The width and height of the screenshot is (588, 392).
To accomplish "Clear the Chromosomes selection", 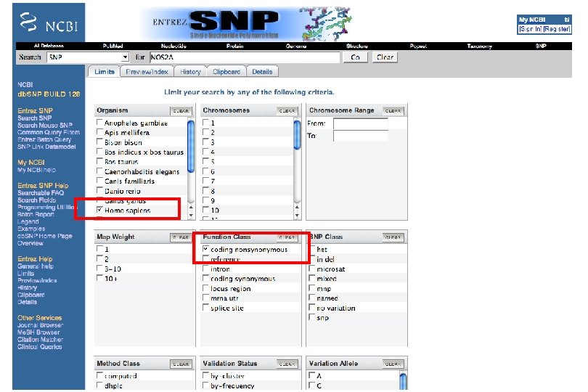I will point(287,110).
